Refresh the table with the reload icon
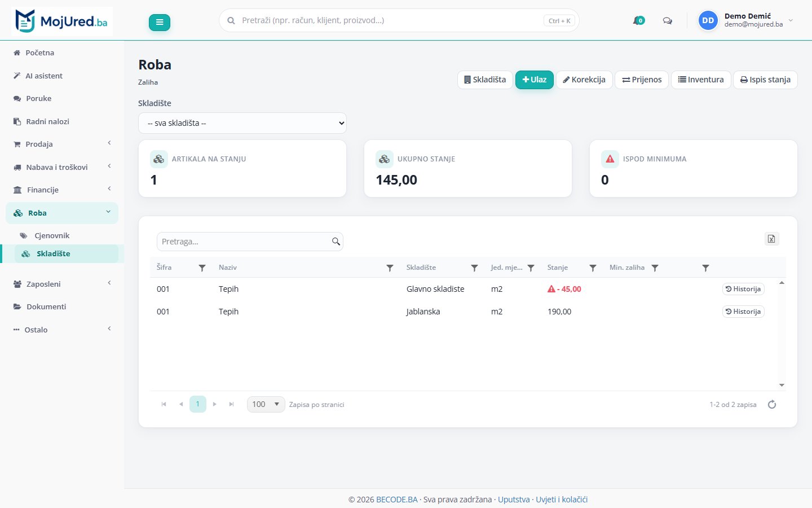Image resolution: width=812 pixels, height=508 pixels. [772, 404]
